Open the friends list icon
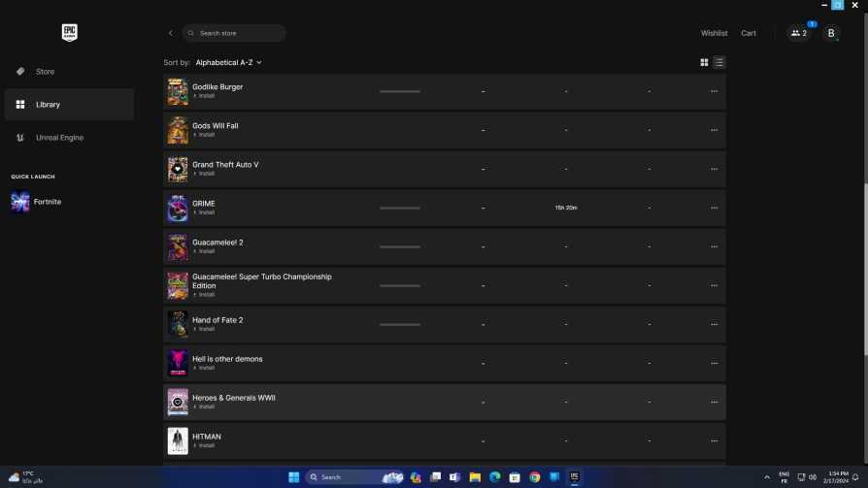Viewport: 868px width, 488px height. (799, 33)
